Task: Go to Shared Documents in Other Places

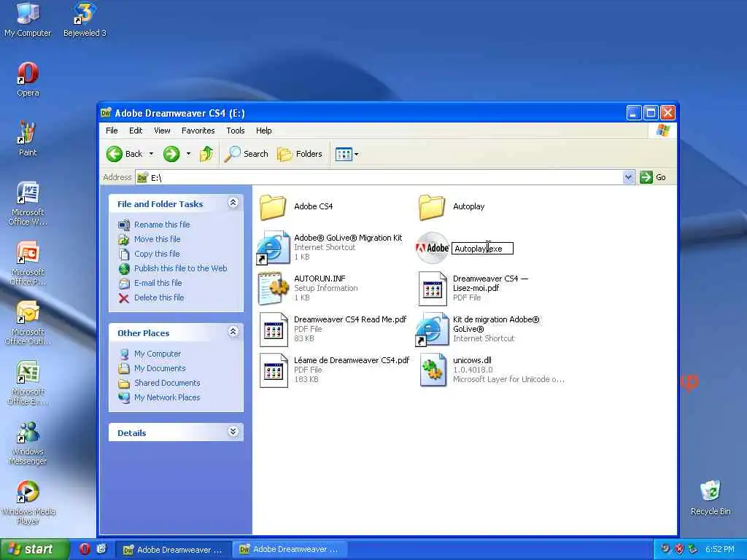Action: coord(167,383)
